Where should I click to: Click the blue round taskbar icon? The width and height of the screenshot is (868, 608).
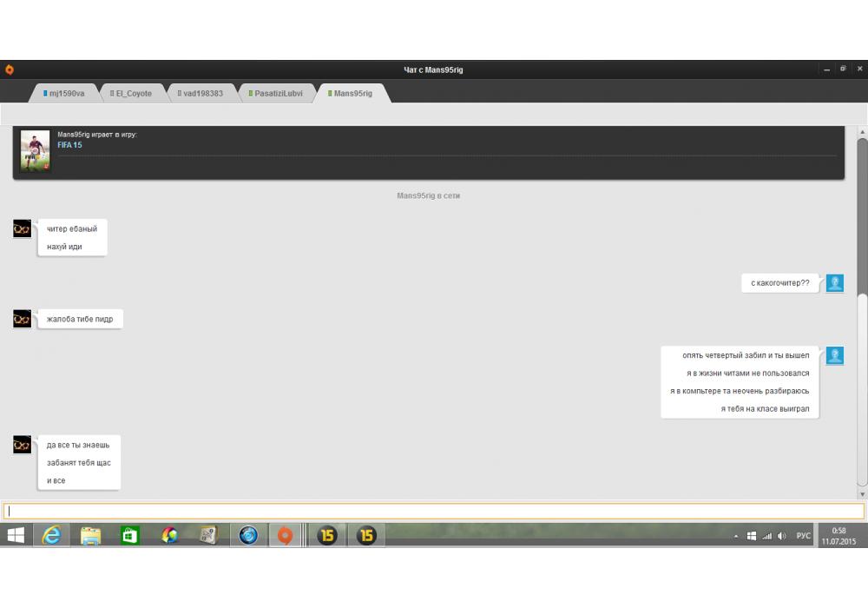(248, 535)
